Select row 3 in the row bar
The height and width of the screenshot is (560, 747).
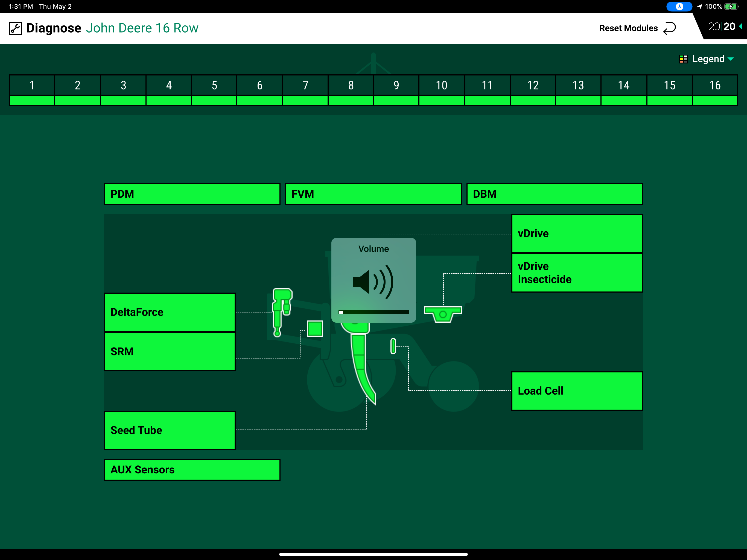(x=123, y=90)
